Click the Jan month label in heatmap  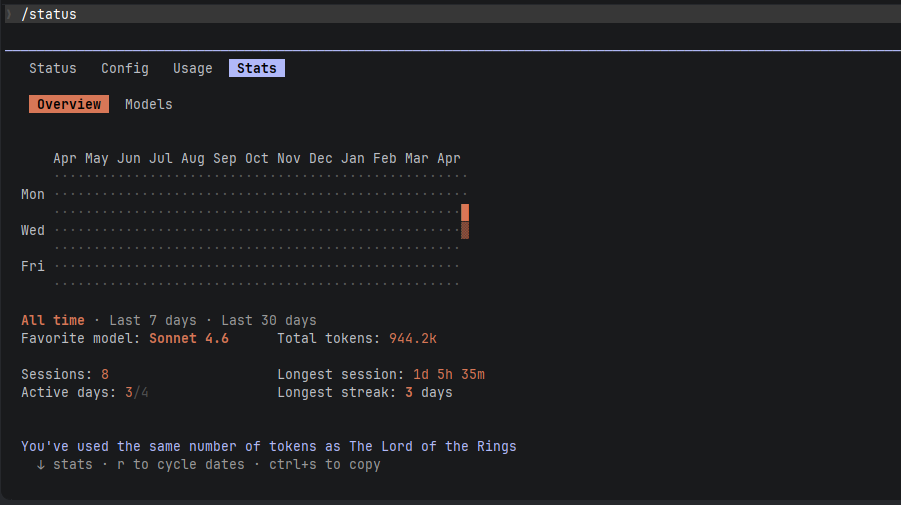point(353,159)
